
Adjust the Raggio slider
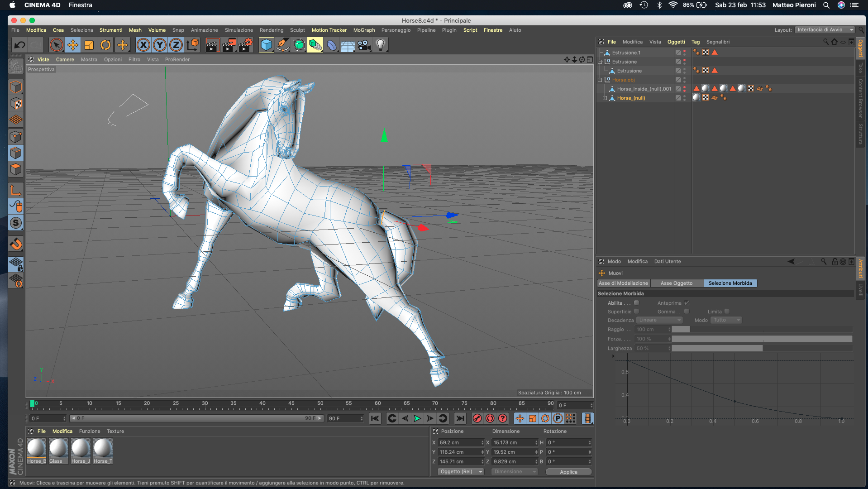click(762, 329)
